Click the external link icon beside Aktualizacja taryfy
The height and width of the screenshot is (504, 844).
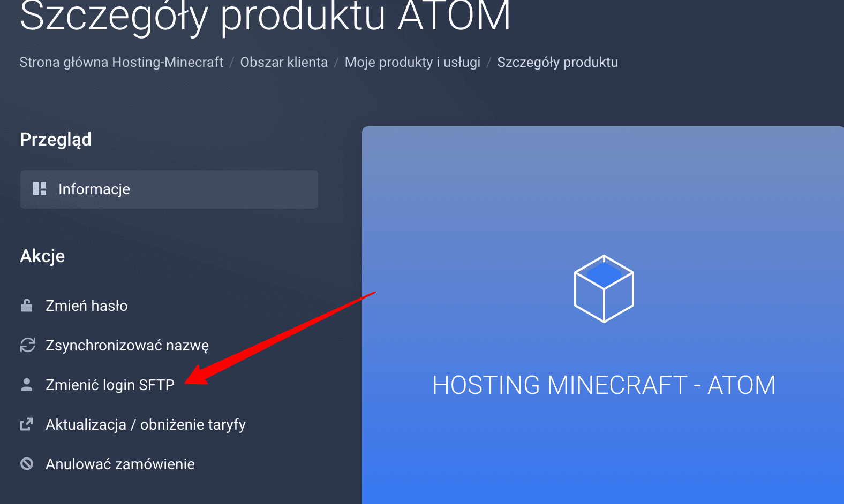click(27, 424)
